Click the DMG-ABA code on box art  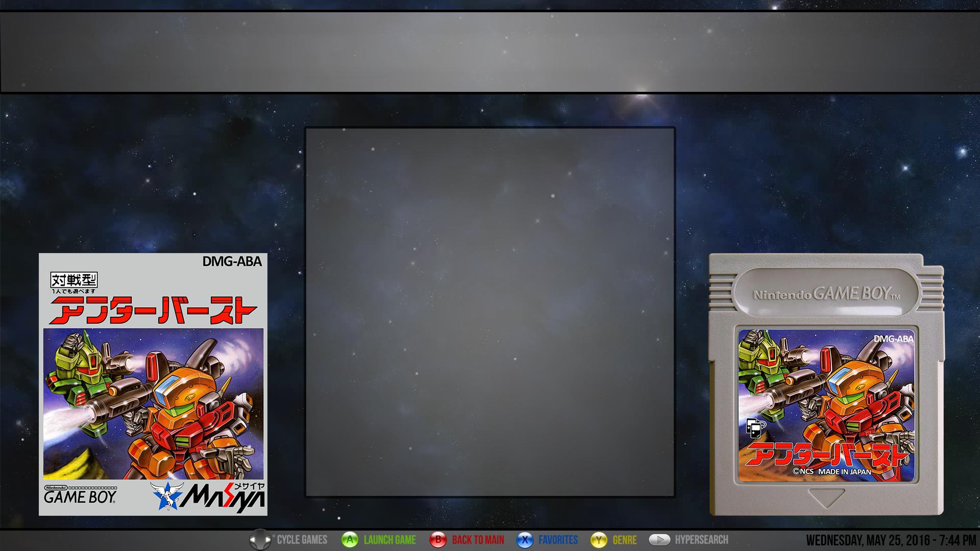(x=232, y=261)
